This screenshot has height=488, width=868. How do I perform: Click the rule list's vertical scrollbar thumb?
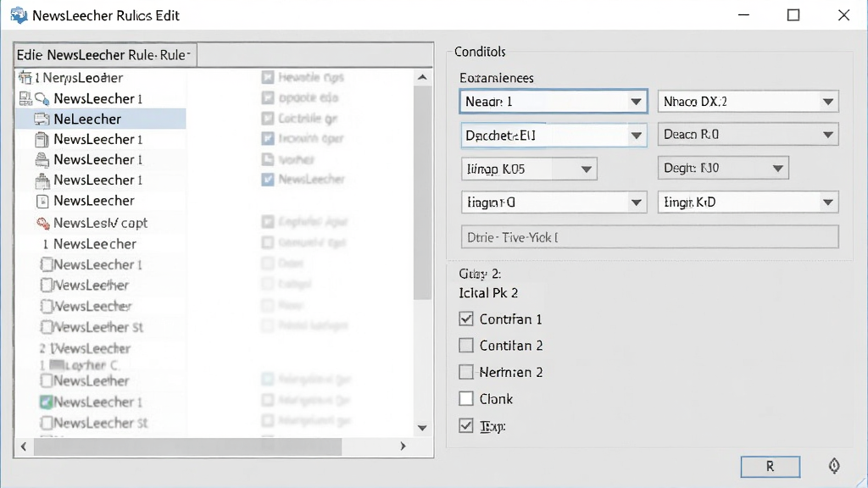click(422, 192)
